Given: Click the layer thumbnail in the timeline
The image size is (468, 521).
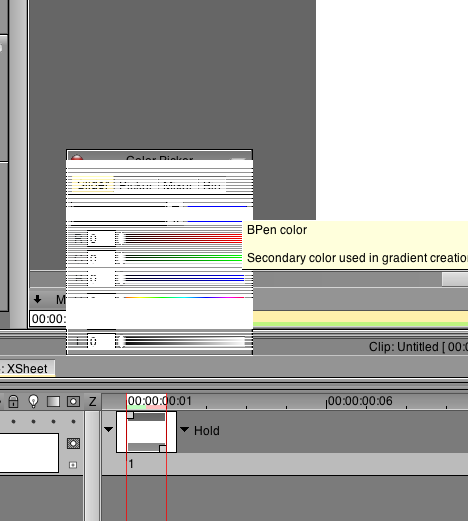Looking at the screenshot, I should (29, 453).
